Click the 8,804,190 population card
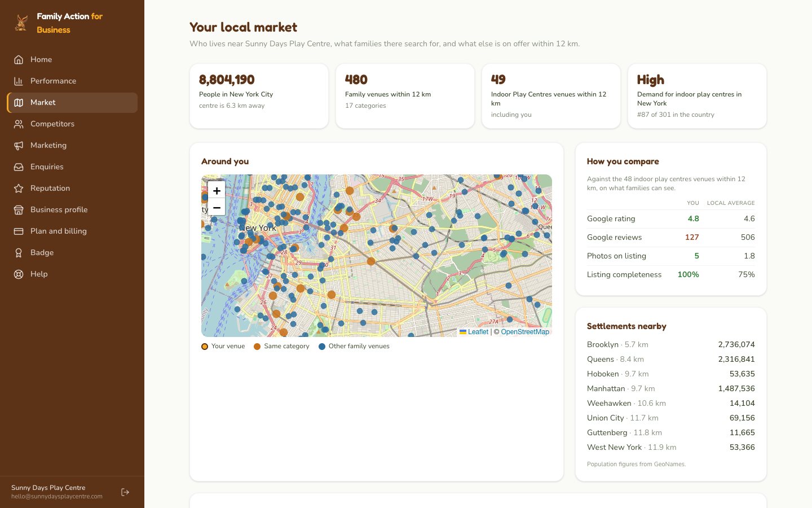The width and height of the screenshot is (812, 508). click(x=259, y=96)
